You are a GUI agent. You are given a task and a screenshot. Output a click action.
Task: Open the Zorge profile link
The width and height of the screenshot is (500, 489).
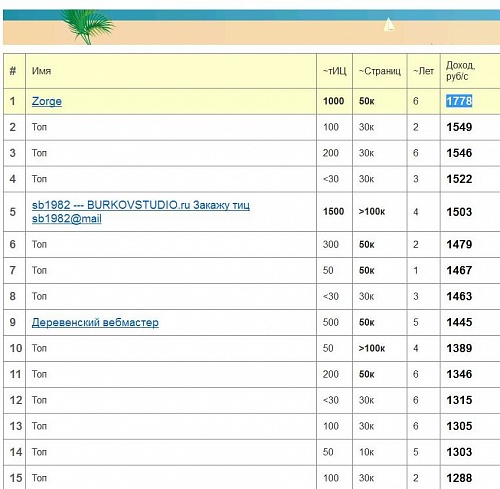click(47, 101)
